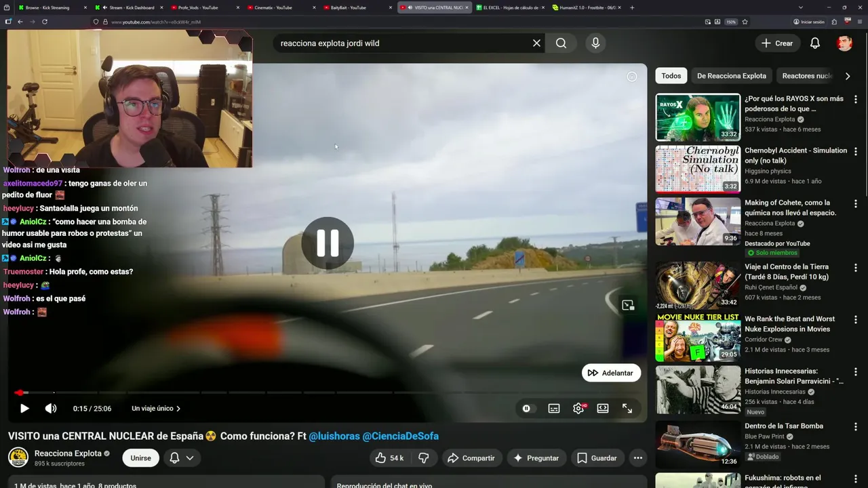Open the Crear menu button
868x488 pixels.
tap(777, 43)
